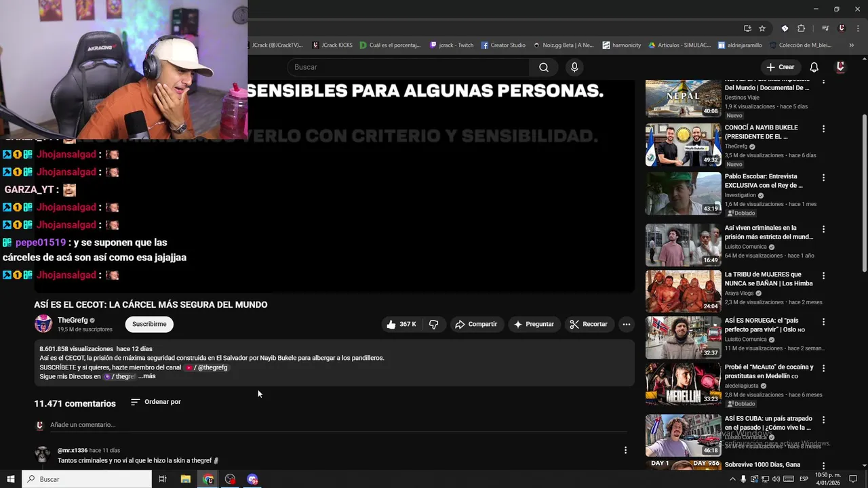
Task: Open JCrack KICKS bookmark
Action: click(x=332, y=45)
